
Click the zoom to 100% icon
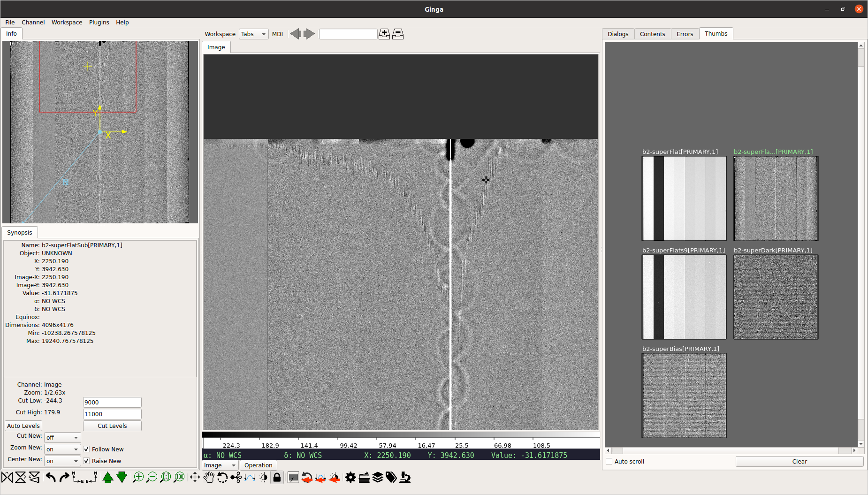pos(179,478)
